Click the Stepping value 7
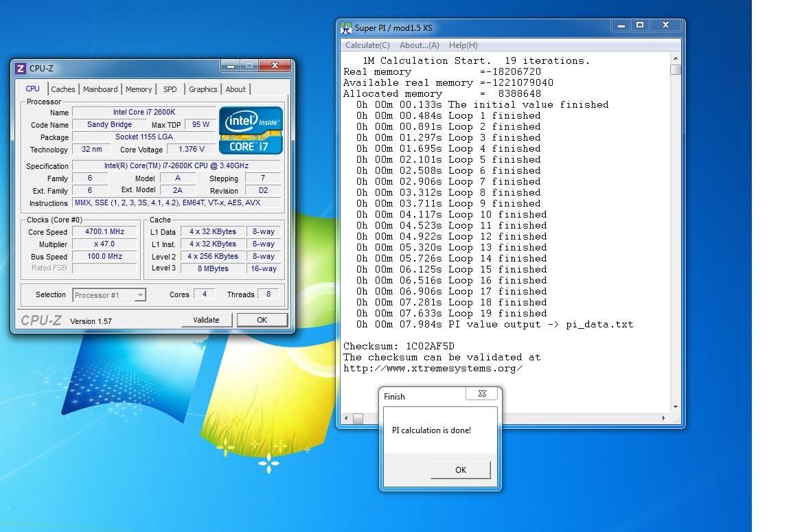 click(263, 178)
